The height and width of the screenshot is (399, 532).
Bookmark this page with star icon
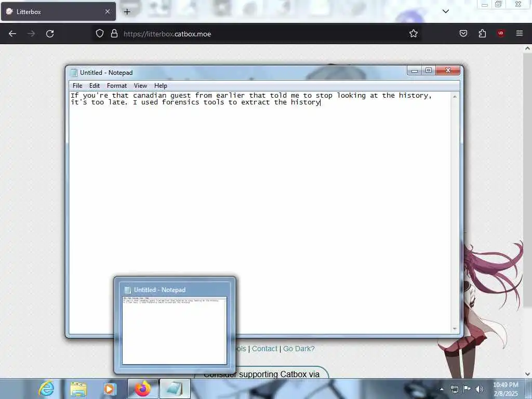tap(413, 34)
